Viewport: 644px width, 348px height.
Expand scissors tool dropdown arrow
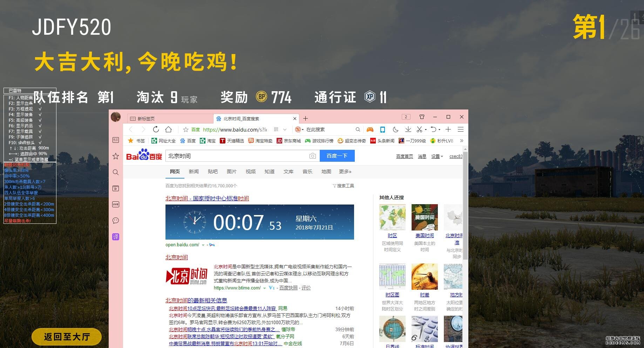click(426, 129)
